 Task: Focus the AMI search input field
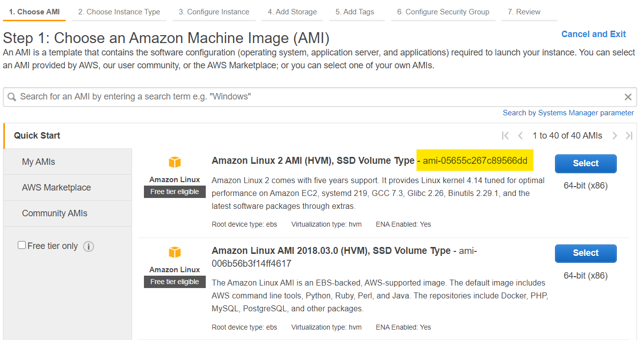(x=320, y=97)
